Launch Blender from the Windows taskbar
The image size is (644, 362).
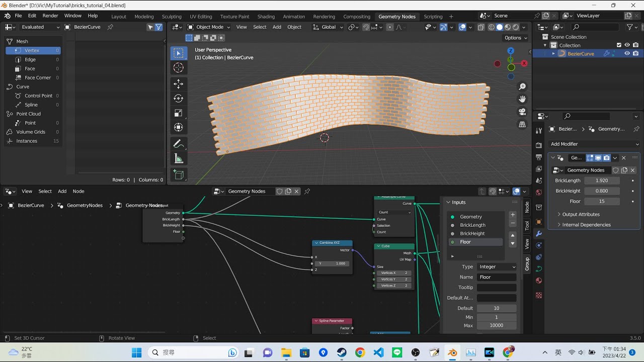452,352
